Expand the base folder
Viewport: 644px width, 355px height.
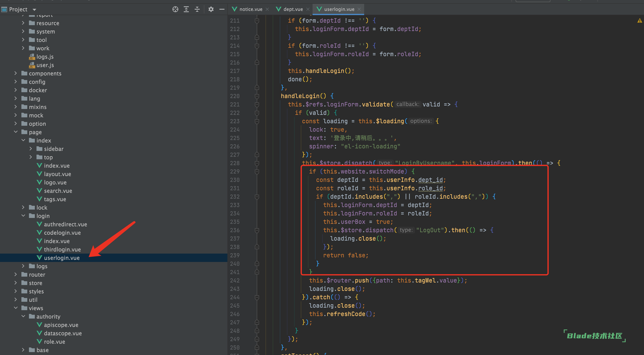click(23, 350)
